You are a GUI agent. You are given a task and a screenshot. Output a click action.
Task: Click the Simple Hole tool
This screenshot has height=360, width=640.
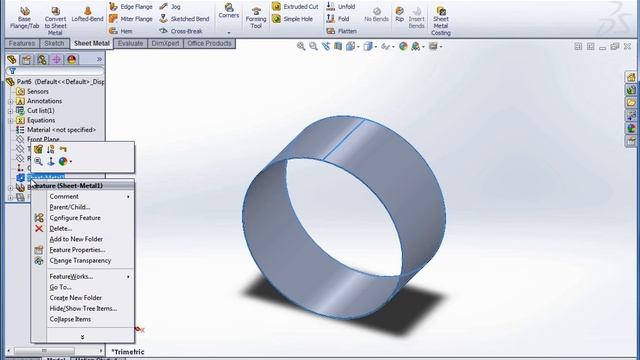(x=292, y=19)
